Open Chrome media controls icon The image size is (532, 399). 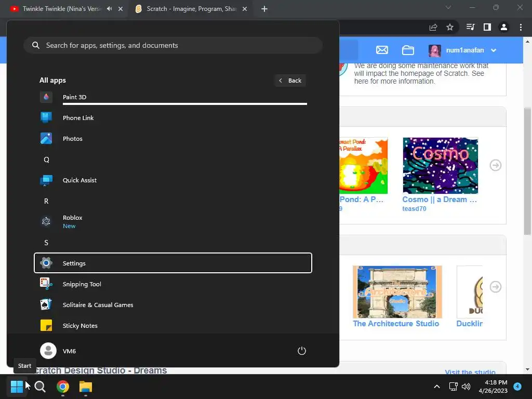tap(470, 27)
